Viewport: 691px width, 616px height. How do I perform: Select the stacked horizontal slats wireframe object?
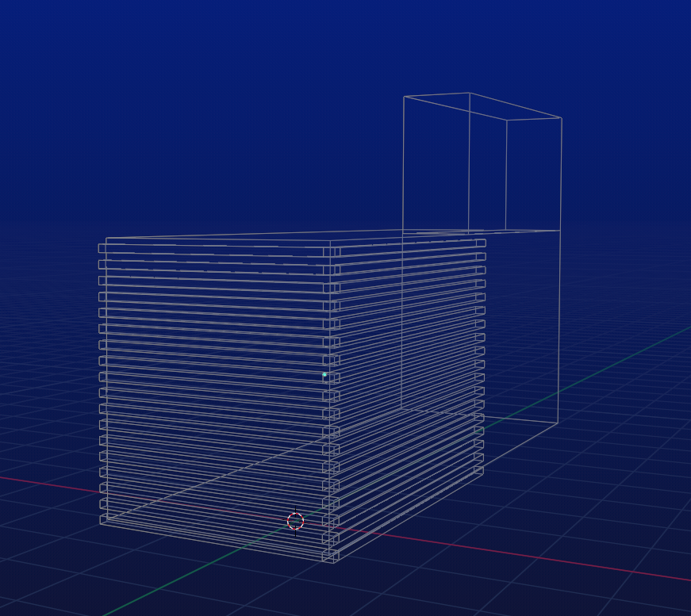(x=292, y=400)
